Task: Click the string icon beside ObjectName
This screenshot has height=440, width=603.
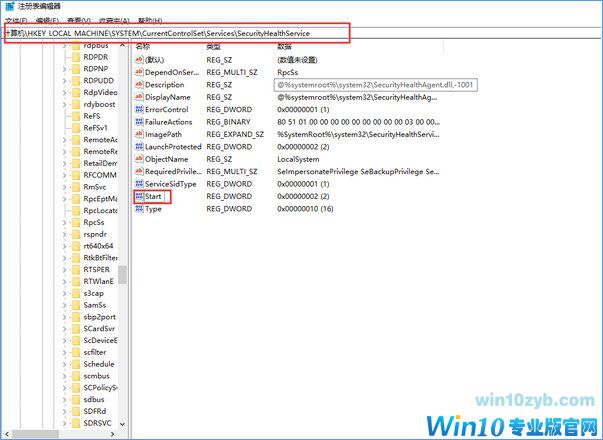Action: click(139, 159)
